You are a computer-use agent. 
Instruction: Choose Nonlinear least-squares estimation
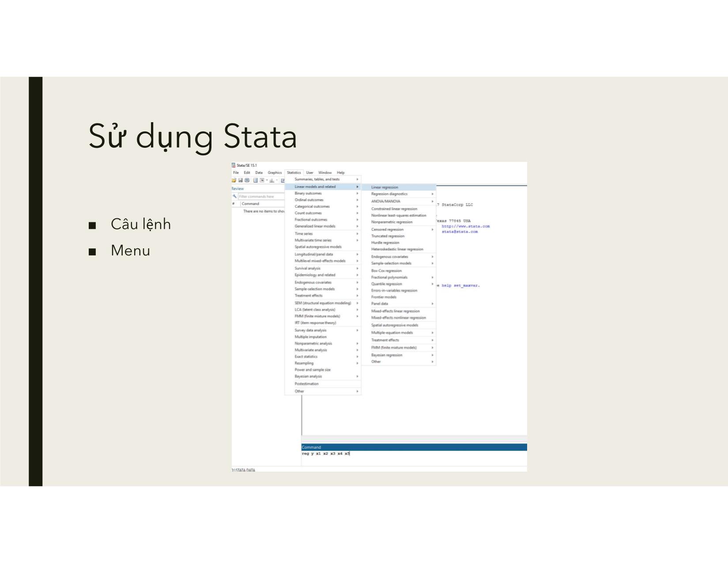pyautogui.click(x=399, y=216)
